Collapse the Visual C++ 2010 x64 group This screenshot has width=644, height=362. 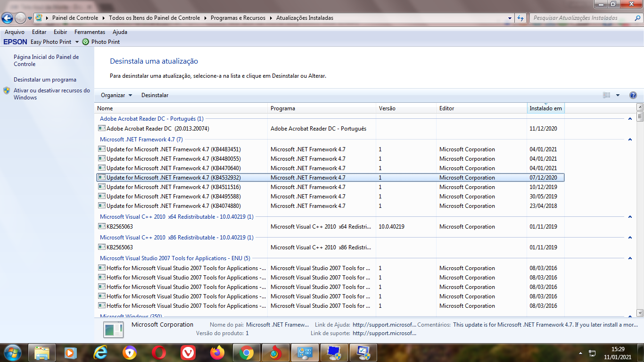(630, 217)
